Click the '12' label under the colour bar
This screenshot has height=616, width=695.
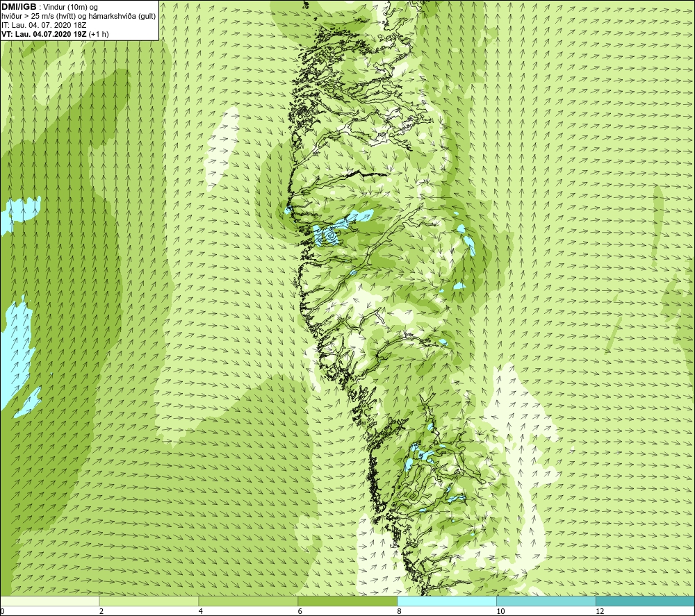click(600, 612)
